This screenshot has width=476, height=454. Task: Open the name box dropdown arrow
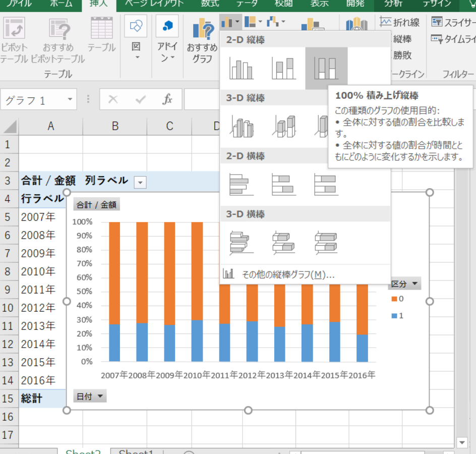(69, 100)
